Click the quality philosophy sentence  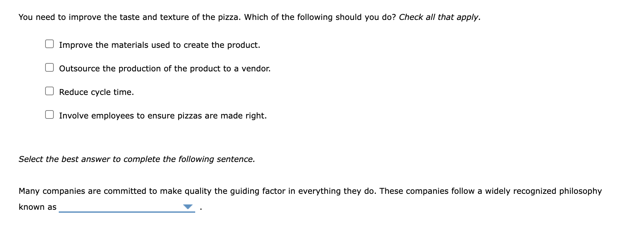tap(309, 191)
